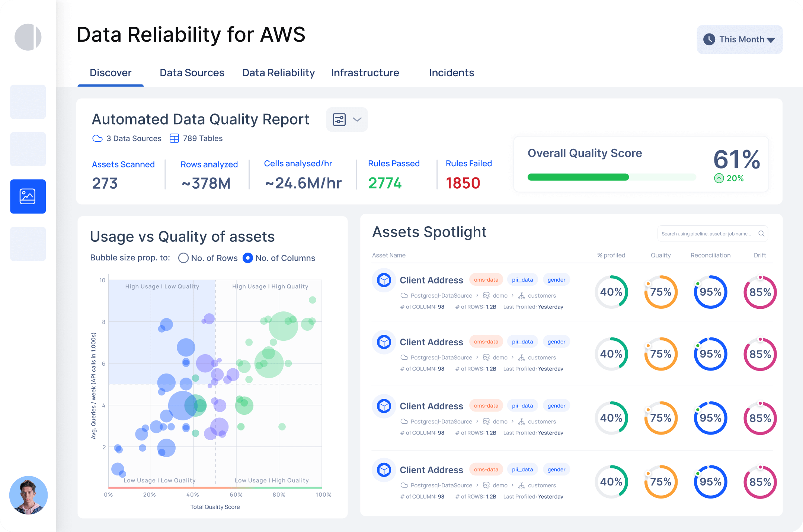Click the table icon beside 789 Tables
The width and height of the screenshot is (803, 532).
(174, 138)
